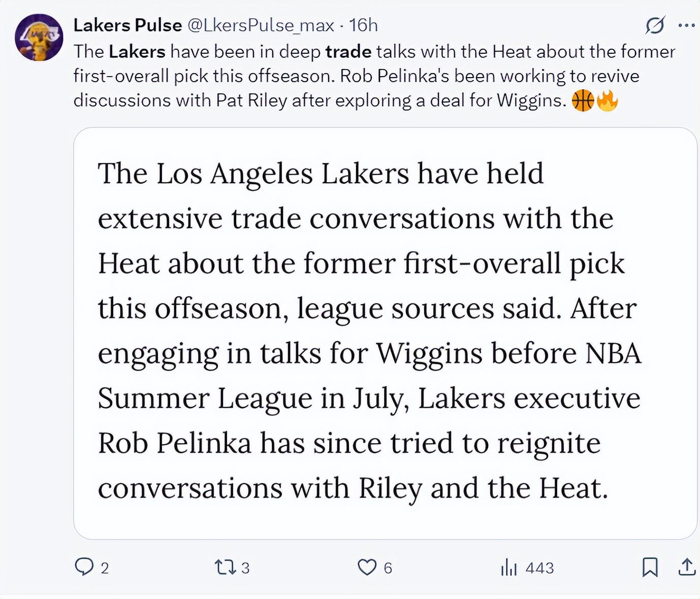
Task: Click the 16h timestamp link
Action: tap(364, 25)
